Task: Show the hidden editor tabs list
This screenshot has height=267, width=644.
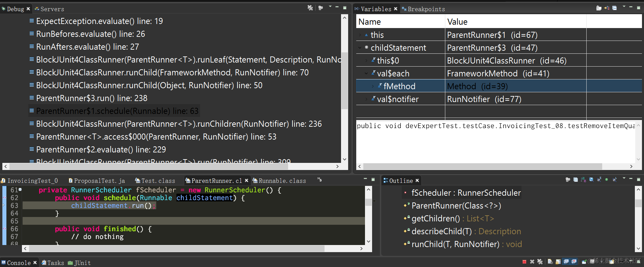Action: coord(319,179)
